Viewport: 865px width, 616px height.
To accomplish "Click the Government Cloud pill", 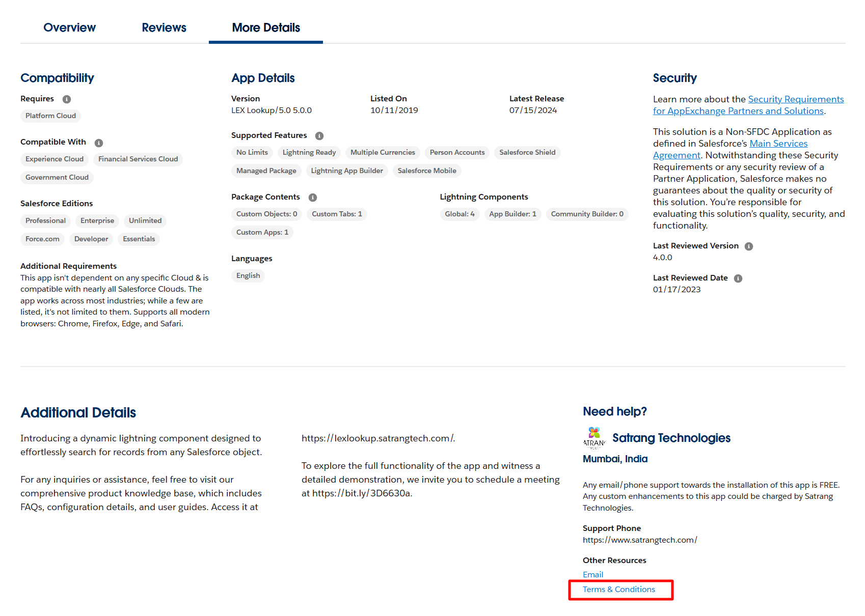I will coord(57,178).
